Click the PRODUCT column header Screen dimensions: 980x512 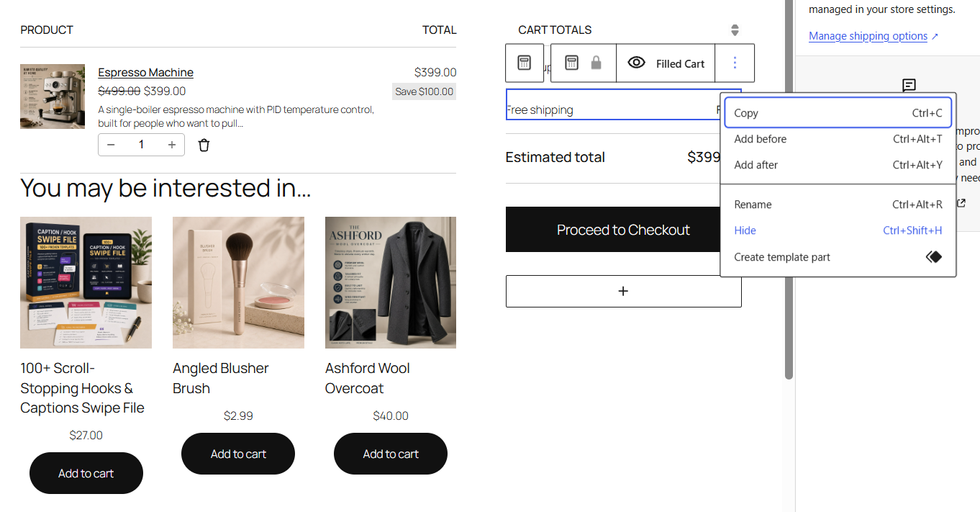(x=47, y=30)
